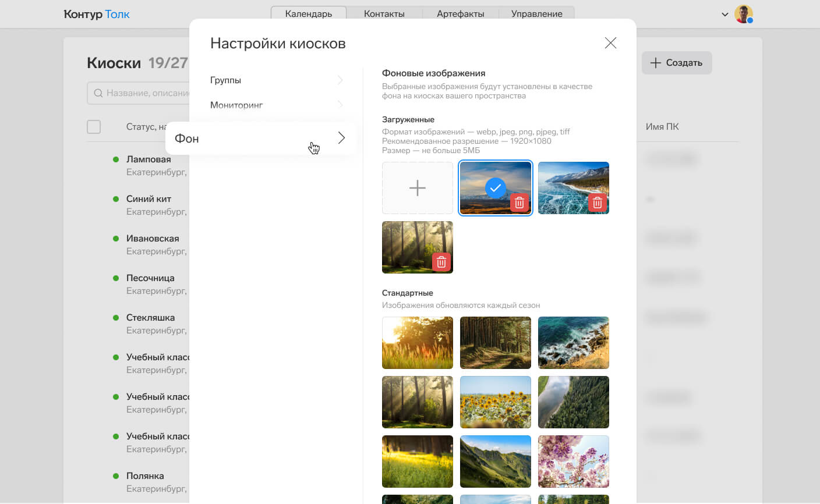Select the standard aerial forest river image
Screen dimensions: 820x504
574,402
